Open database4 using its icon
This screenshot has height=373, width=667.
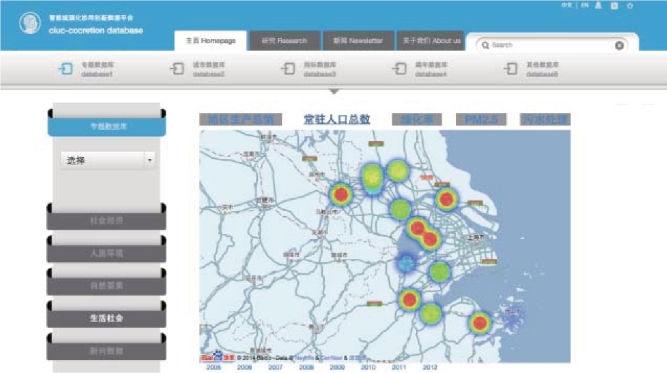(x=399, y=69)
